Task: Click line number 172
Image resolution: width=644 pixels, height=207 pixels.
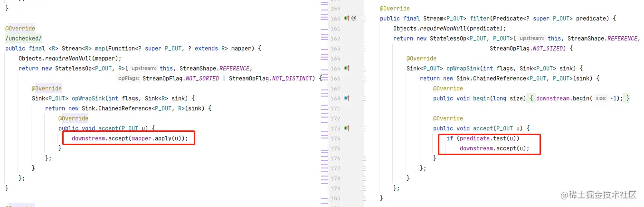Action: point(335,118)
